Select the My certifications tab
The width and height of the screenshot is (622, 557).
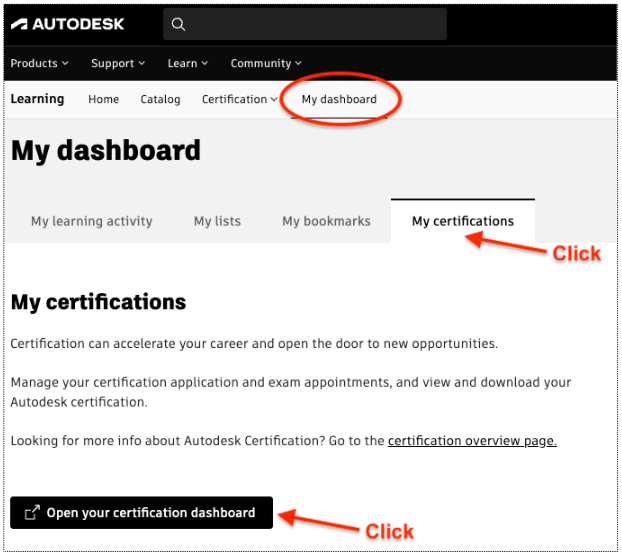(x=463, y=221)
